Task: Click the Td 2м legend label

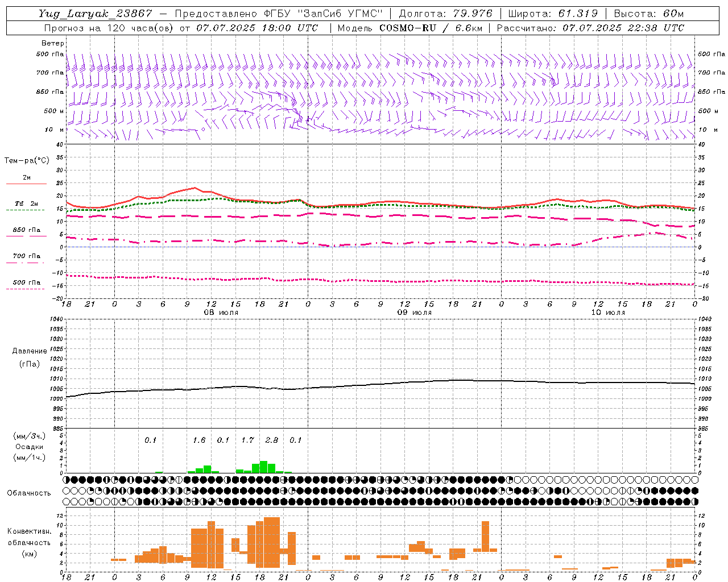Action: coord(27,203)
